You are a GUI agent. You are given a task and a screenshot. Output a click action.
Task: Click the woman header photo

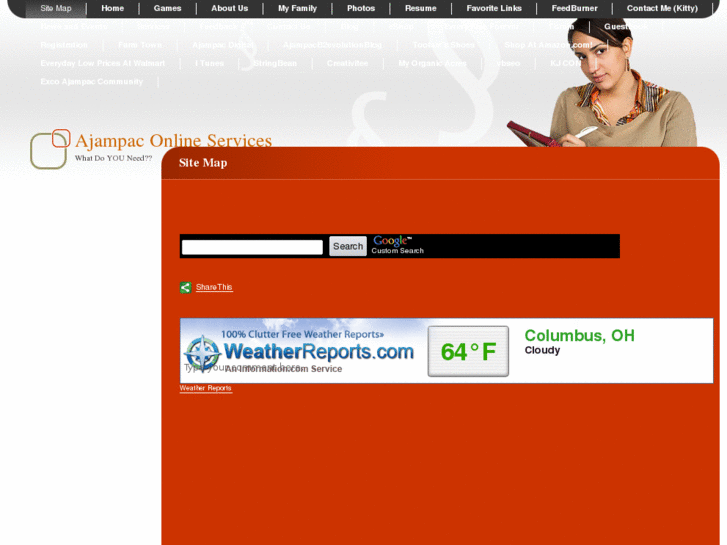[603, 83]
